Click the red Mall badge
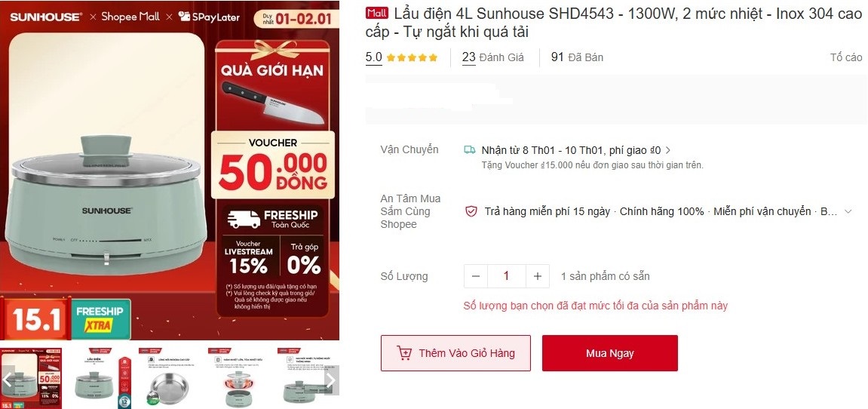The width and height of the screenshot is (868, 409). point(377,14)
